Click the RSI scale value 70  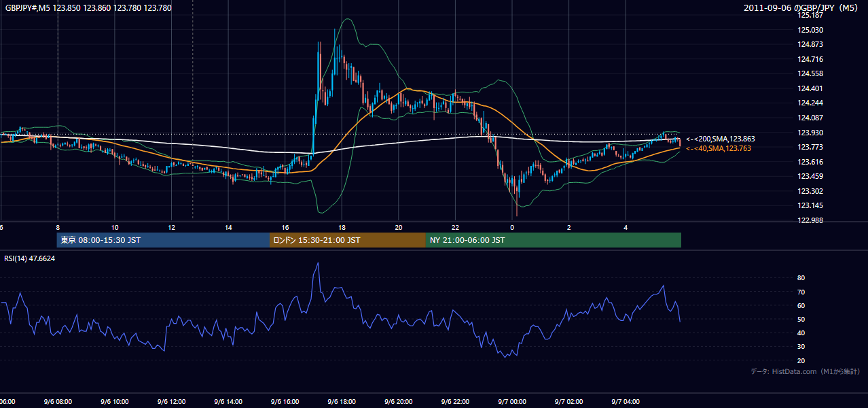point(801,292)
